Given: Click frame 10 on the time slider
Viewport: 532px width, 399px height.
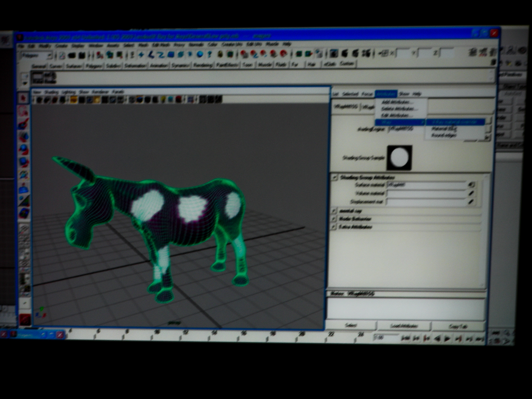Looking at the screenshot, I should click(x=157, y=333).
